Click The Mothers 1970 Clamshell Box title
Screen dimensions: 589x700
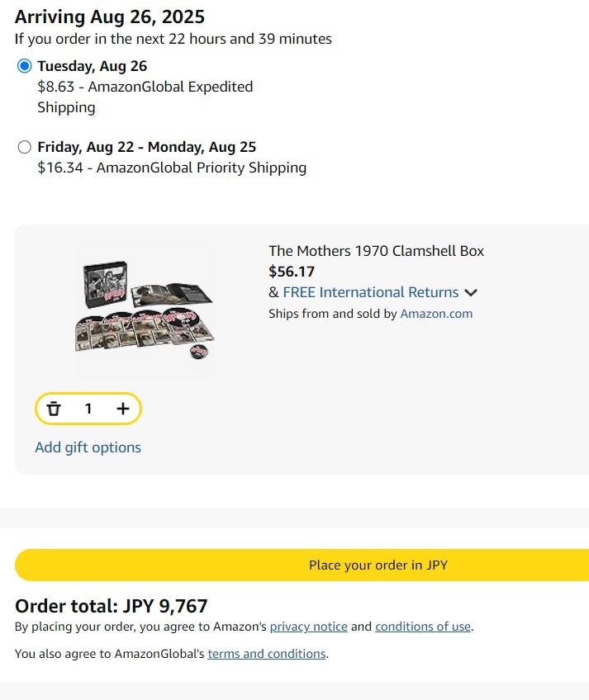click(376, 251)
